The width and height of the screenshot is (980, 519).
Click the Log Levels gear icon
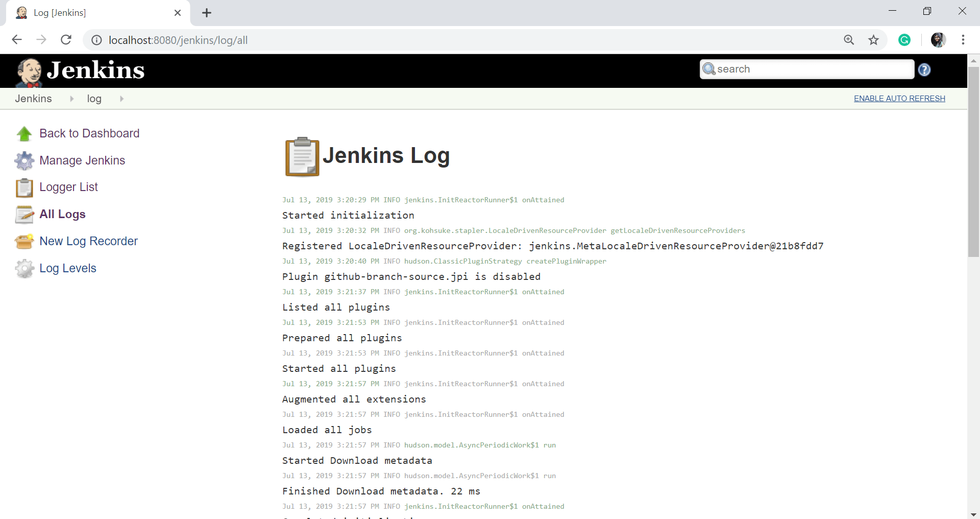click(24, 268)
